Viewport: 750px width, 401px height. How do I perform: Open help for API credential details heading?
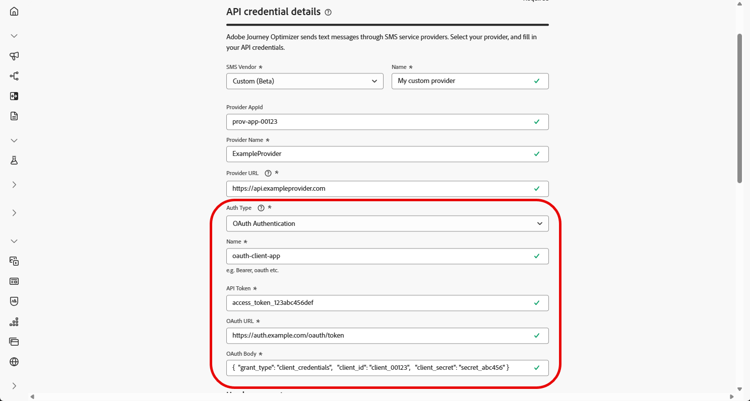328,13
